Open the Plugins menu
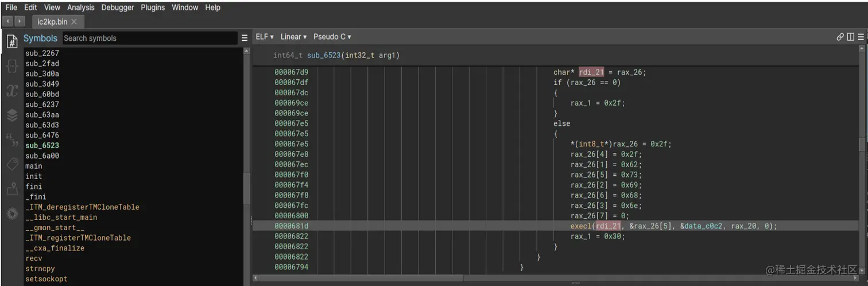Image resolution: width=868 pixels, height=286 pixels. (x=153, y=7)
